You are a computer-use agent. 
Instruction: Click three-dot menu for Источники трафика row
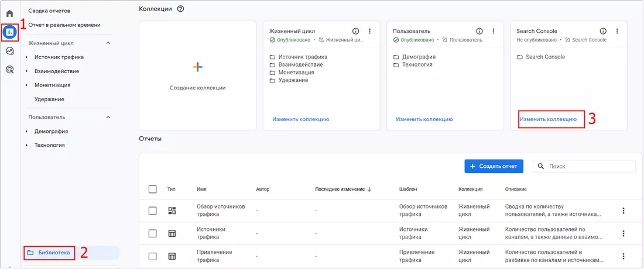[624, 233]
